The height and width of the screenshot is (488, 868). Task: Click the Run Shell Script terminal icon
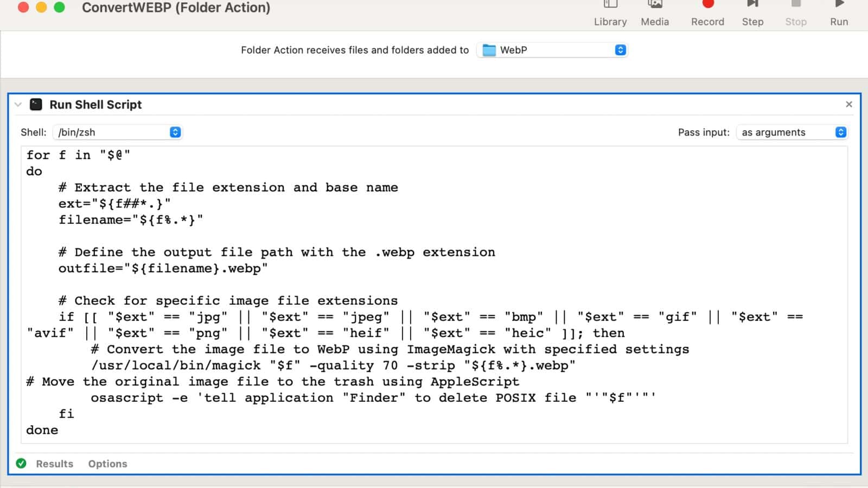[x=36, y=104]
